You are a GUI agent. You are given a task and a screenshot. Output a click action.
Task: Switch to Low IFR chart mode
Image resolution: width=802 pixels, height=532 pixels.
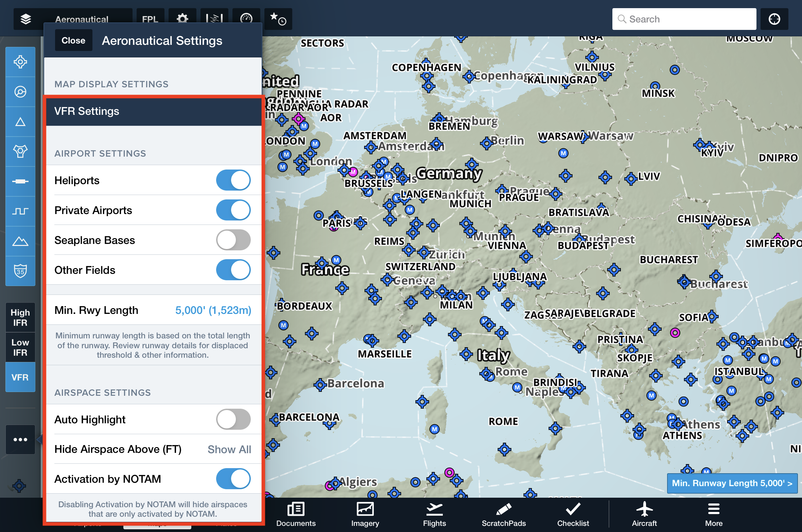click(20, 347)
